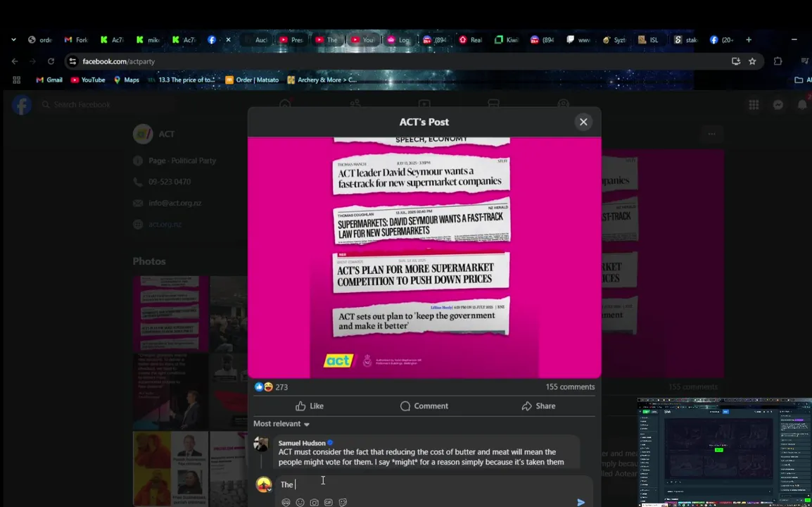View the 155 comments count in dialog
Viewport: 812px width, 507px height.
[570, 387]
